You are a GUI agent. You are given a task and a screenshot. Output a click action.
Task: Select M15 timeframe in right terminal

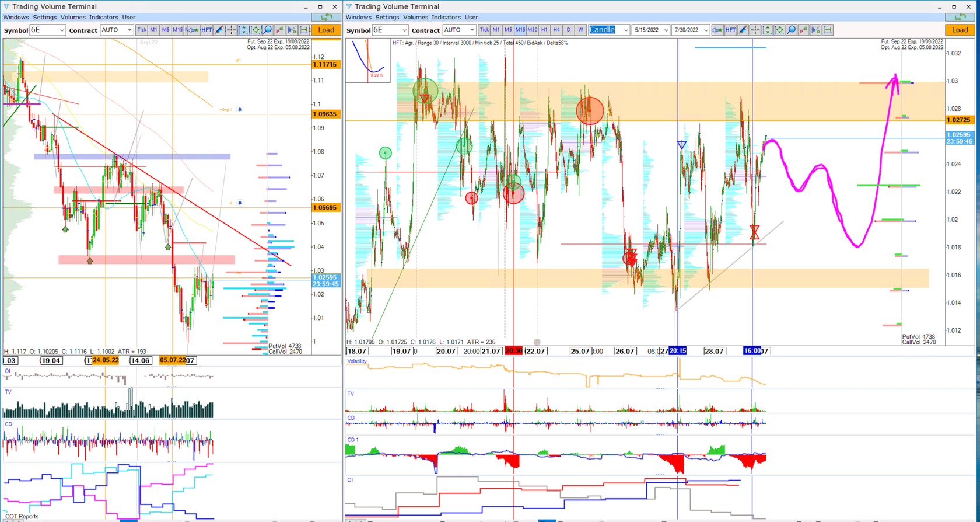pos(520,30)
